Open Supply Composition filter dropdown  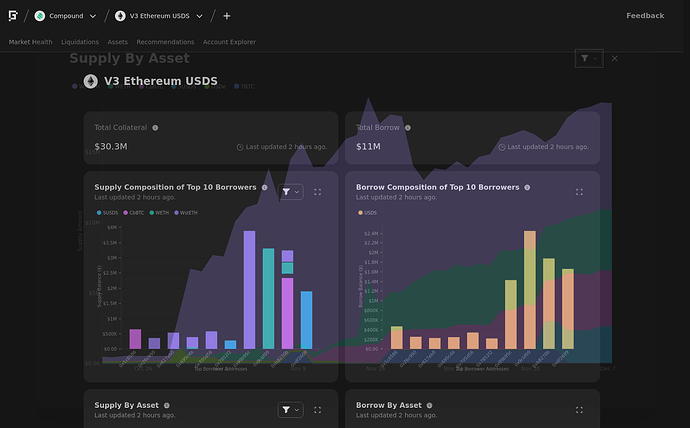coord(290,192)
